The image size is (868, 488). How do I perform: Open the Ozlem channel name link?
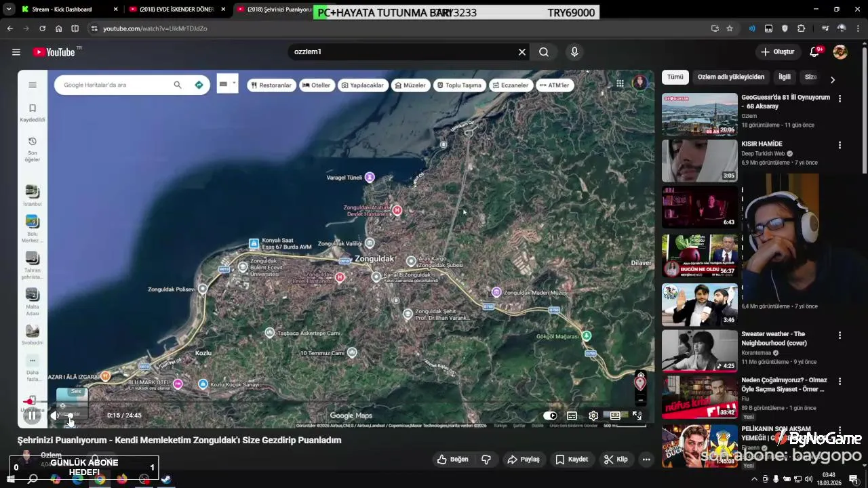(x=51, y=455)
